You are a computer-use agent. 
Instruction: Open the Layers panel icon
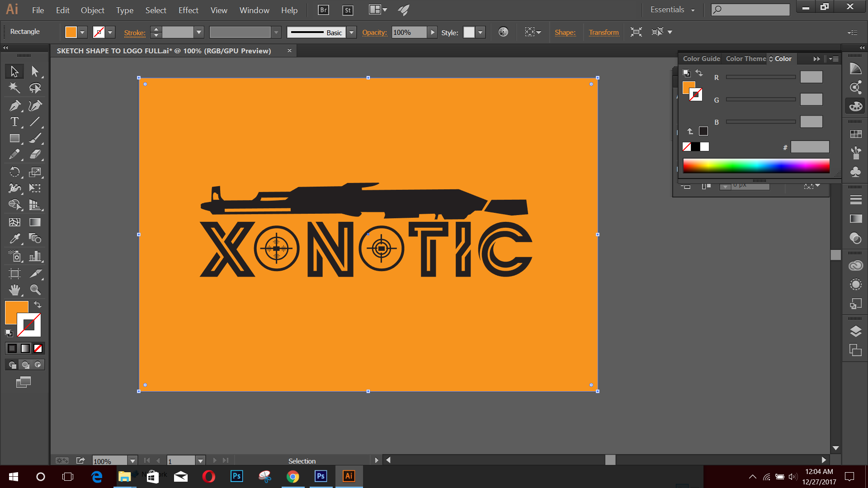coord(855,331)
